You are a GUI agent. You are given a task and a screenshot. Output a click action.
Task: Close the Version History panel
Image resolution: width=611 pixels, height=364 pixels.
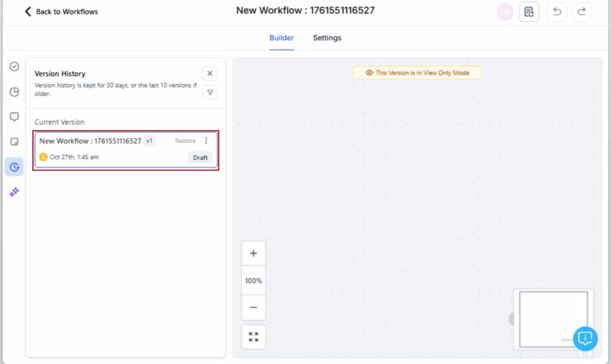coord(209,73)
